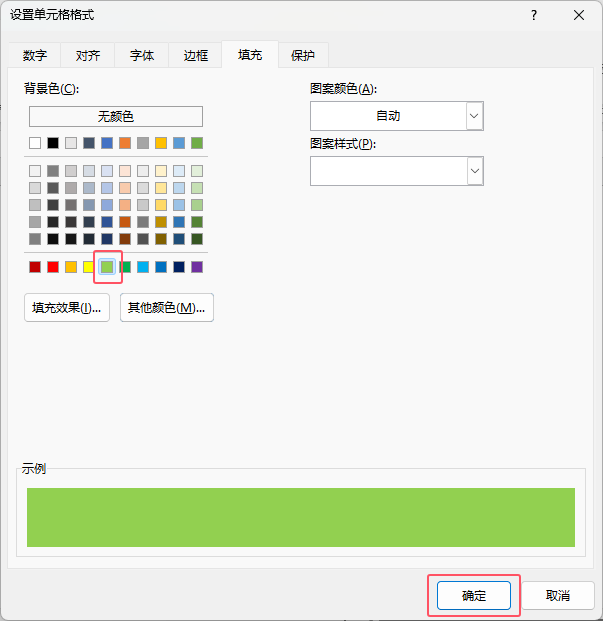The image size is (603, 621).
Task: Close the 设置单元格格式 dialog
Action: tap(579, 15)
